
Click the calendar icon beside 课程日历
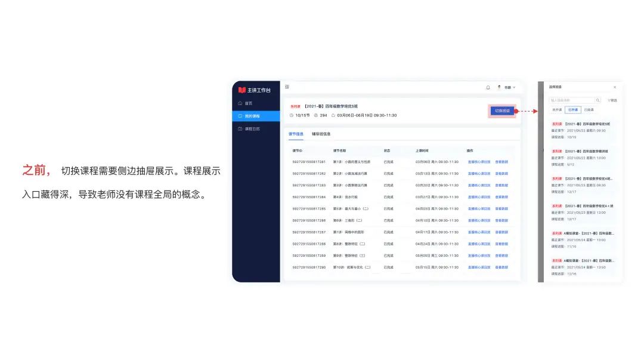(x=240, y=129)
